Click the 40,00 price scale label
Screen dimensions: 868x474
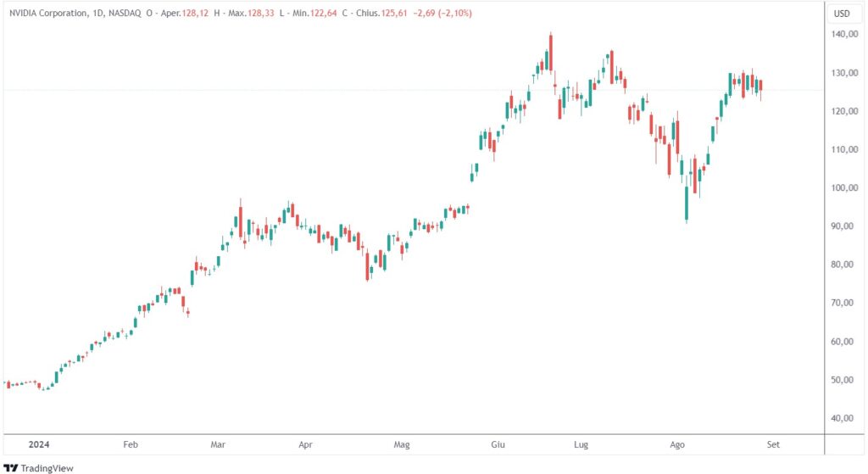[845, 418]
